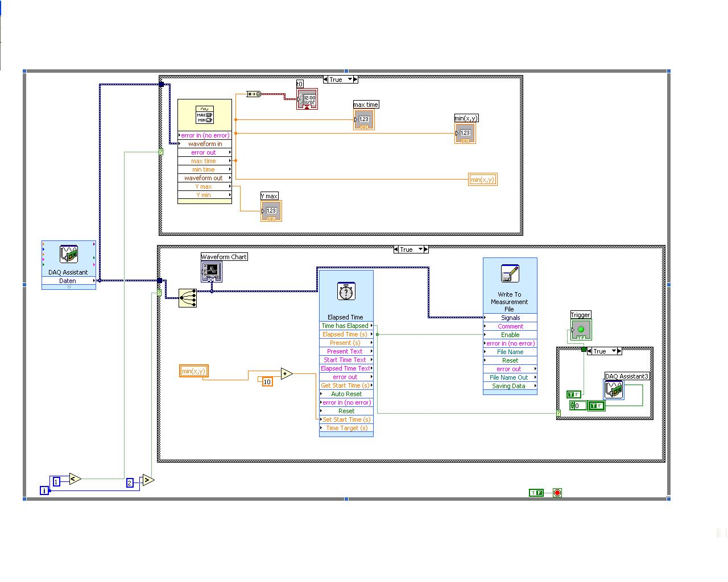Image resolution: width=728 pixels, height=582 pixels.
Task: Click the numeric constant 1
Action: (x=56, y=482)
